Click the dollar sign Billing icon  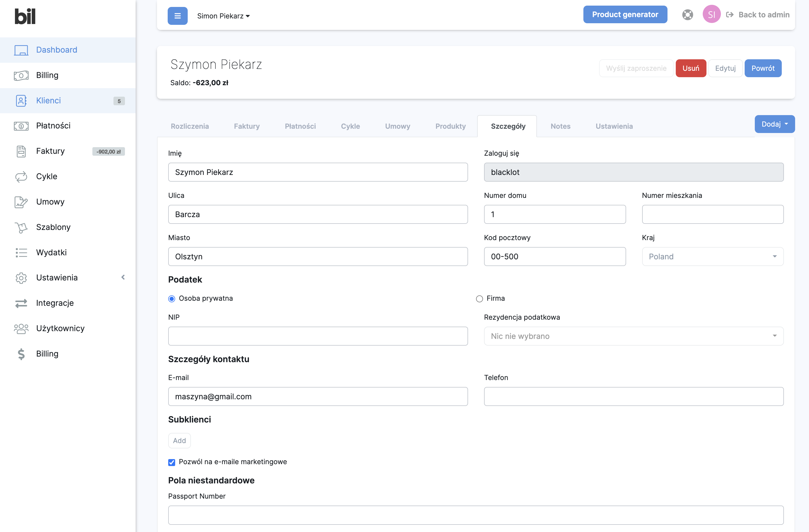point(21,354)
